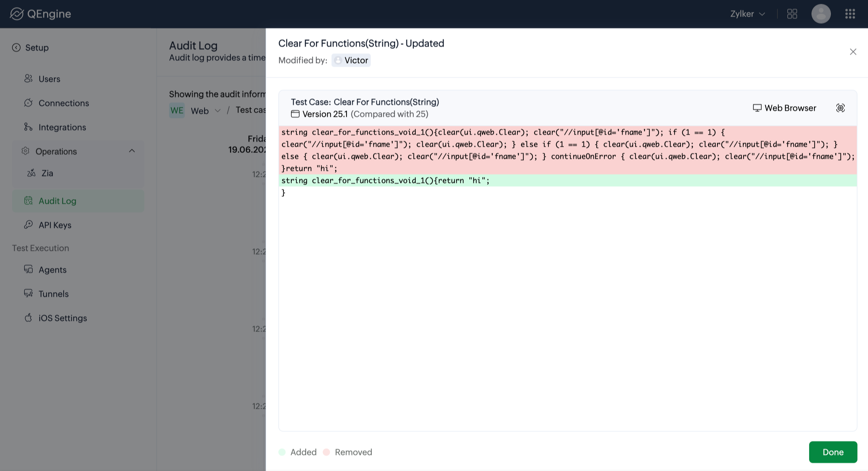Open Agents under Test Execution

53,270
